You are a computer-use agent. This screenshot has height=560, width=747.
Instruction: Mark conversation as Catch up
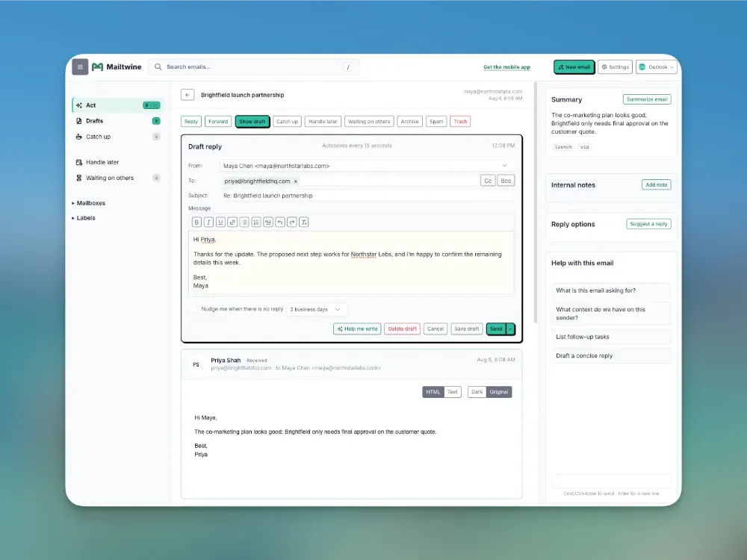coord(288,122)
